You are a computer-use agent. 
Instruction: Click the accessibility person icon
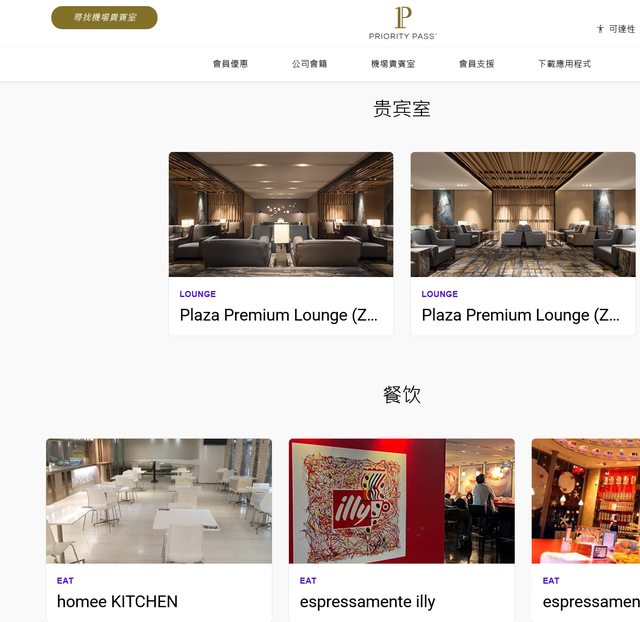click(x=600, y=29)
